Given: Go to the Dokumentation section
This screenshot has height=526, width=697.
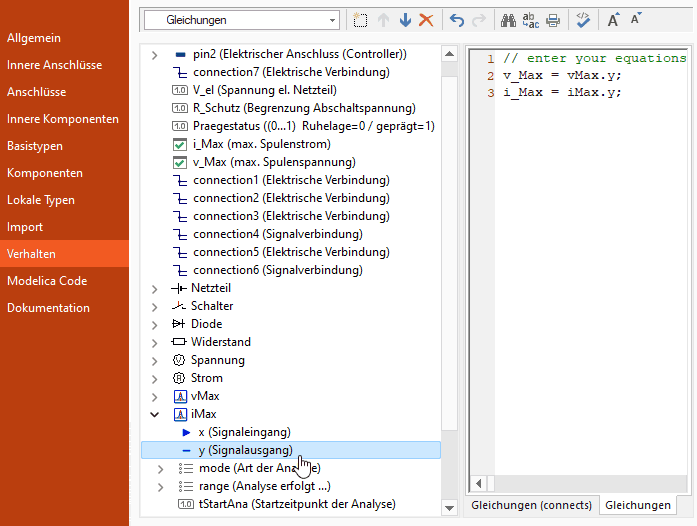Looking at the screenshot, I should (48, 308).
